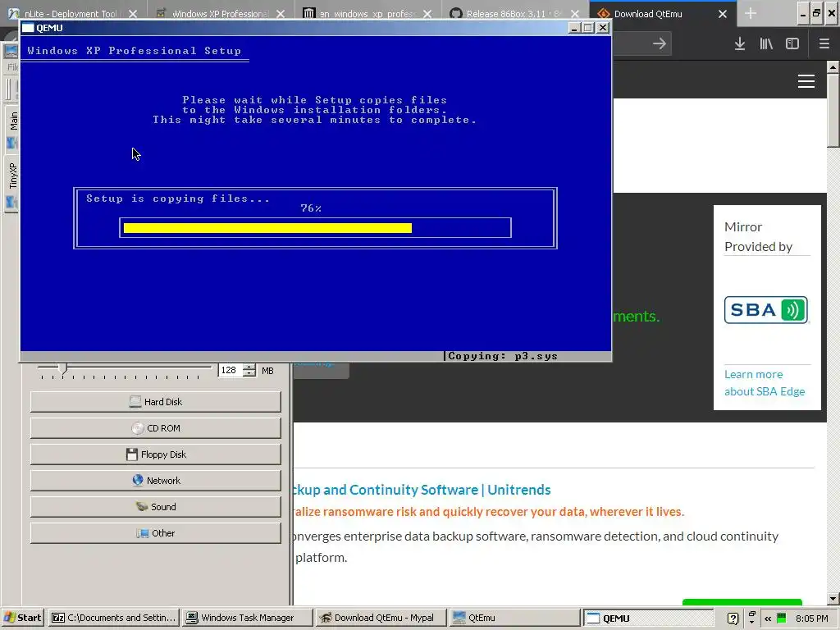Close the nLite Deployment Tool tab
This screenshot has height=630, width=840.
click(x=133, y=14)
